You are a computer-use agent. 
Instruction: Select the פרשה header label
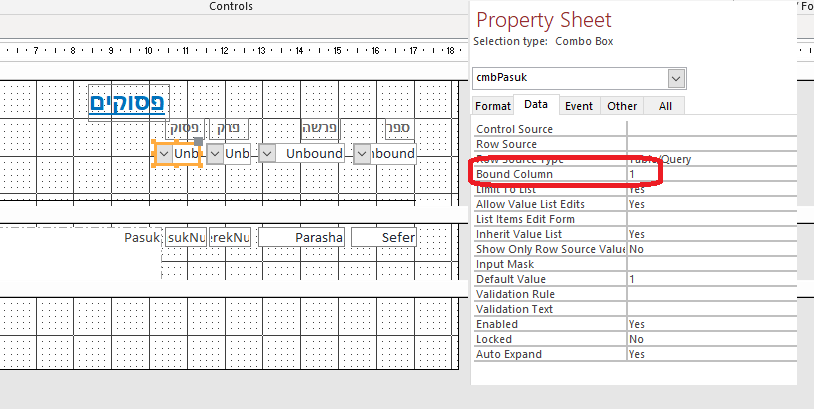320,128
